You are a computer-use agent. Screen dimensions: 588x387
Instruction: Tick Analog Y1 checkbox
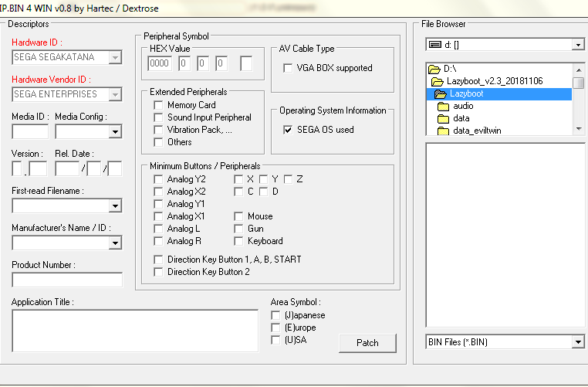158,204
